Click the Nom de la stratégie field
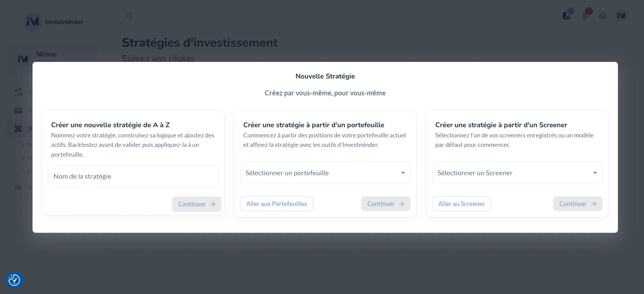 click(133, 176)
